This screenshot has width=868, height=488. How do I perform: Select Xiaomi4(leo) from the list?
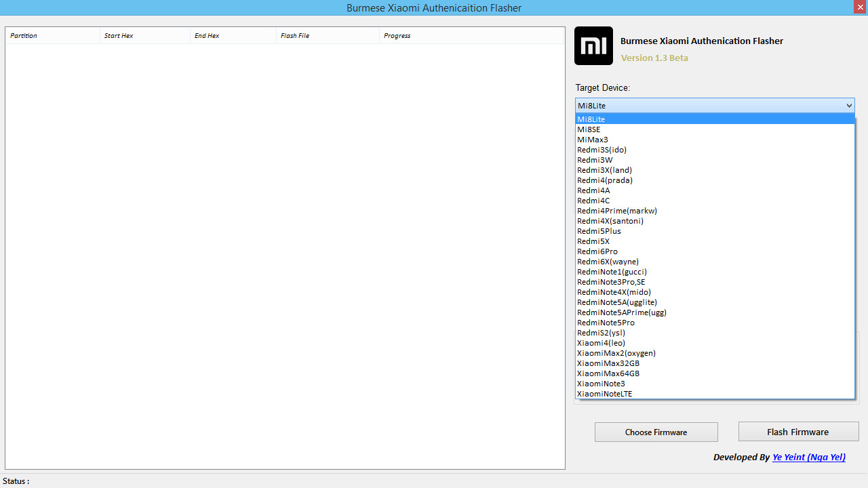(x=715, y=343)
